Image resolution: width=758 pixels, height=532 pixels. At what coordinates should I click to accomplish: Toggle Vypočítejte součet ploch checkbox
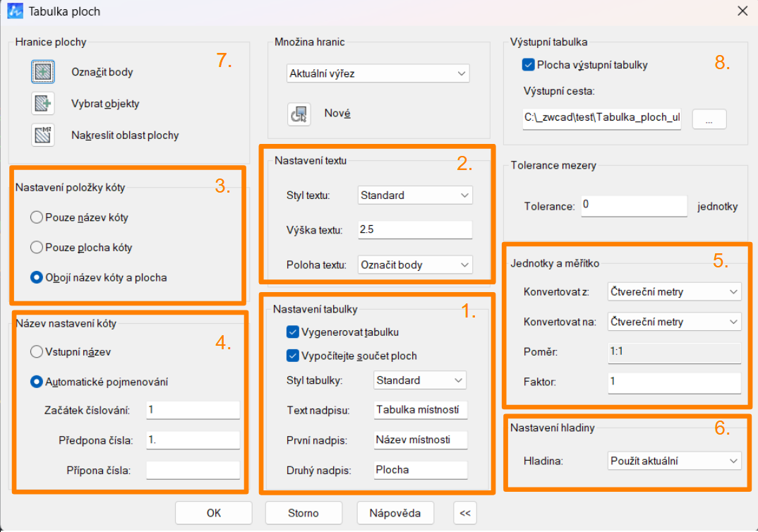tap(294, 356)
